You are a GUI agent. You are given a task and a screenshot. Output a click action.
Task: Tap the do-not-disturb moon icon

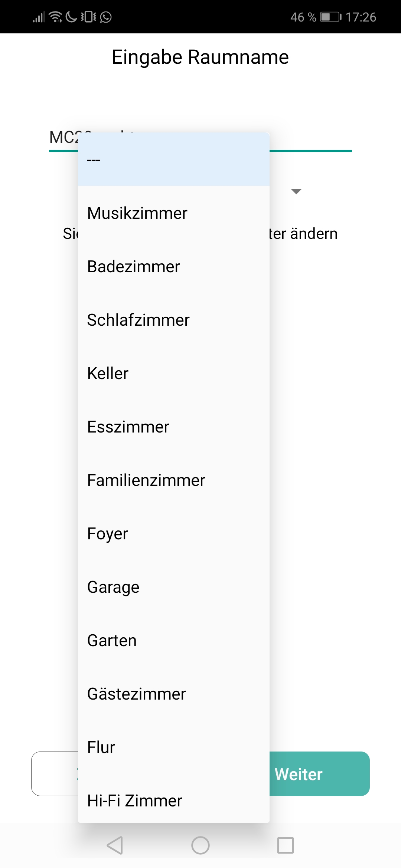(71, 17)
